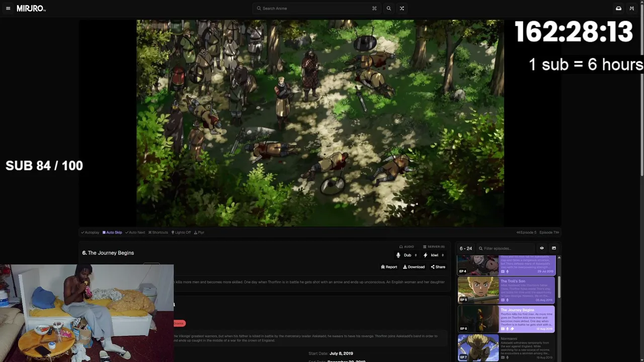Click the July 8, 2019 start date
Viewport: 644px width, 362px height.
341,353
